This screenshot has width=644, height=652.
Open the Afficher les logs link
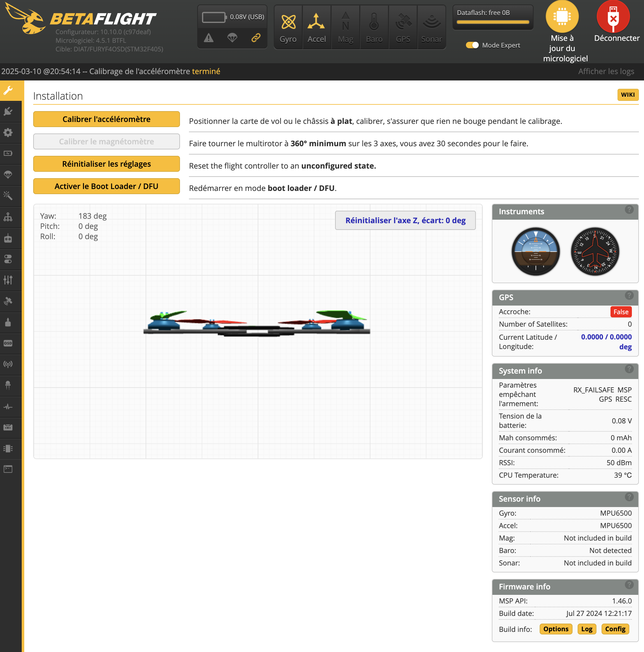pos(606,72)
